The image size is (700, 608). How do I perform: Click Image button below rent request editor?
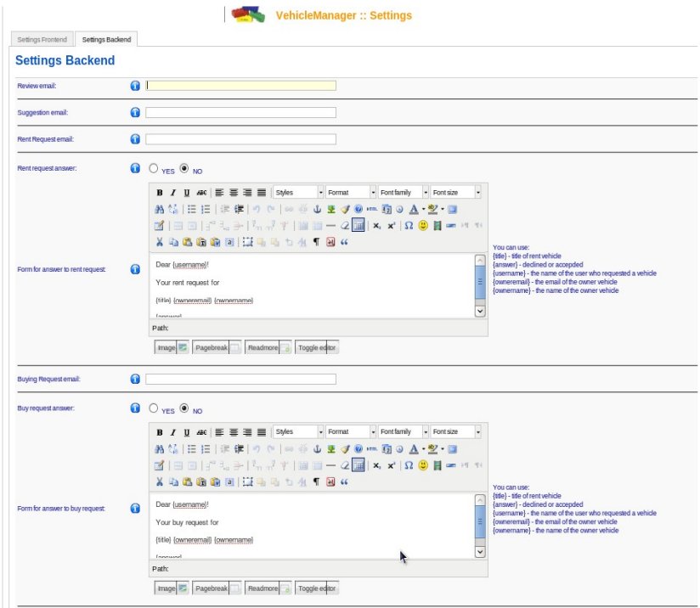(172, 347)
